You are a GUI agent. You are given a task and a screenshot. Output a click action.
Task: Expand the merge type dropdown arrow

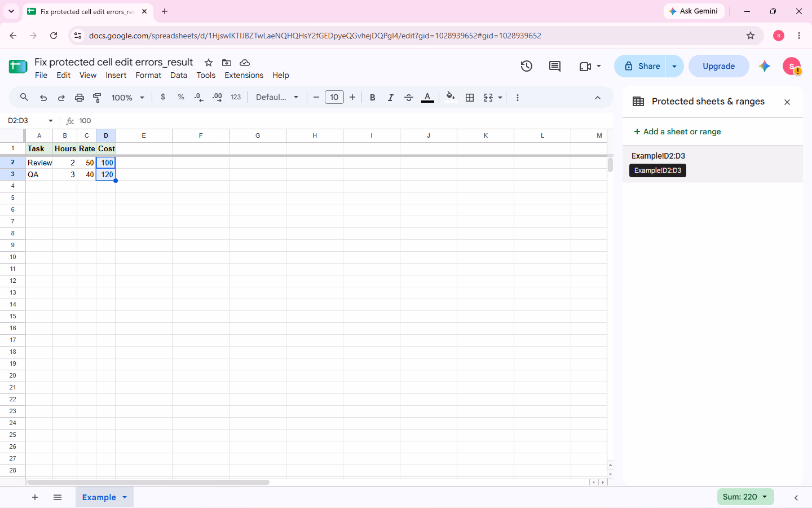[x=500, y=97]
